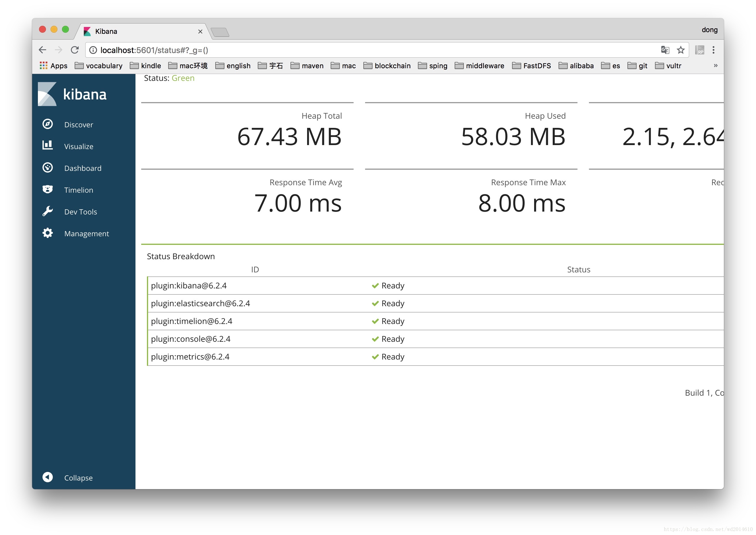Open the blockchain bookmarks folder
Viewport: 756px width, 535px height.
click(x=387, y=66)
